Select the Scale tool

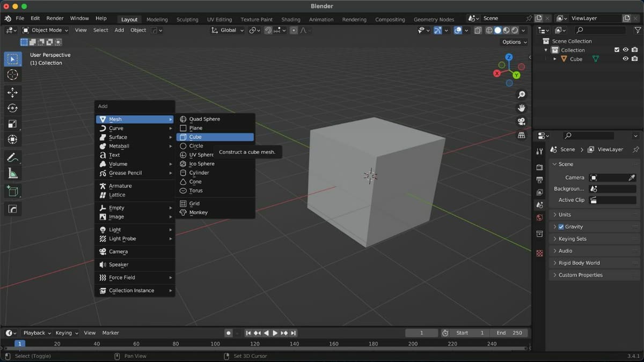click(13, 124)
